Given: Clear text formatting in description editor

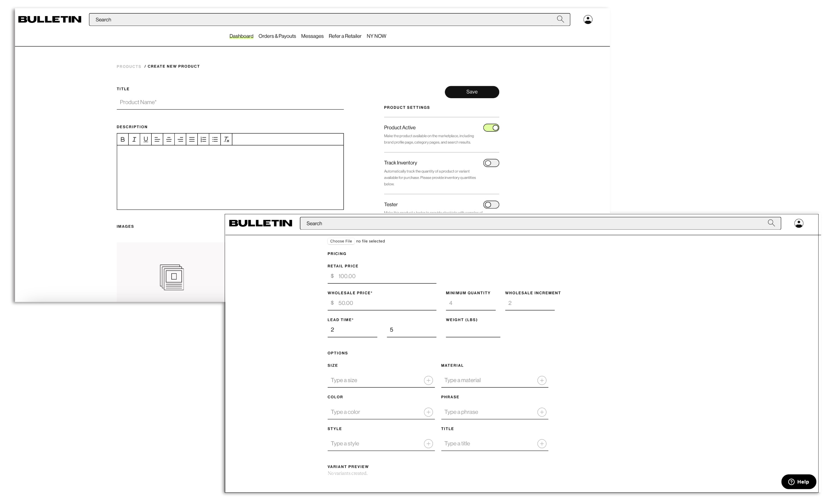Looking at the screenshot, I should pyautogui.click(x=226, y=139).
